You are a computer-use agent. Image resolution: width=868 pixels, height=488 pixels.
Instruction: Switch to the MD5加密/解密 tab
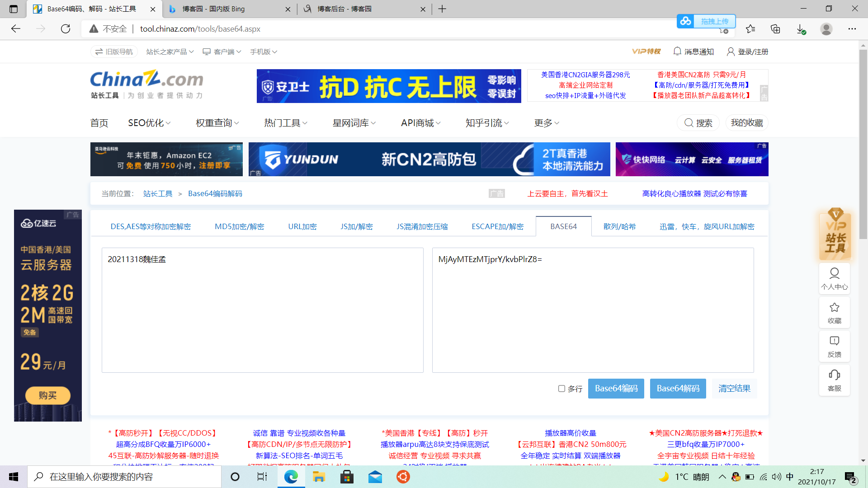click(x=239, y=226)
